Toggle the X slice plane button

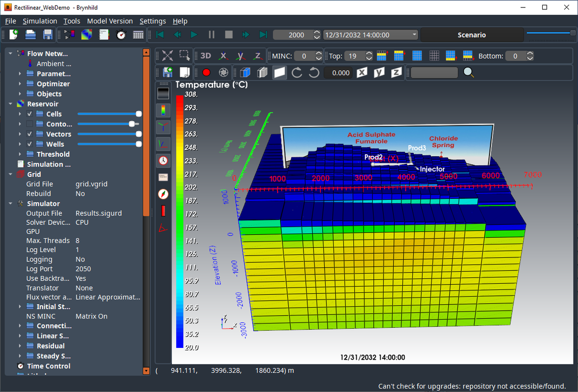tap(362, 73)
